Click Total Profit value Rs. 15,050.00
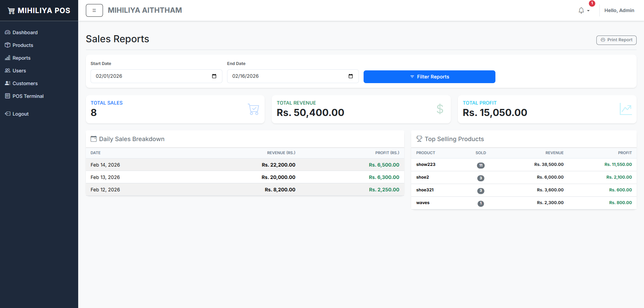The height and width of the screenshot is (308, 644). (495, 113)
